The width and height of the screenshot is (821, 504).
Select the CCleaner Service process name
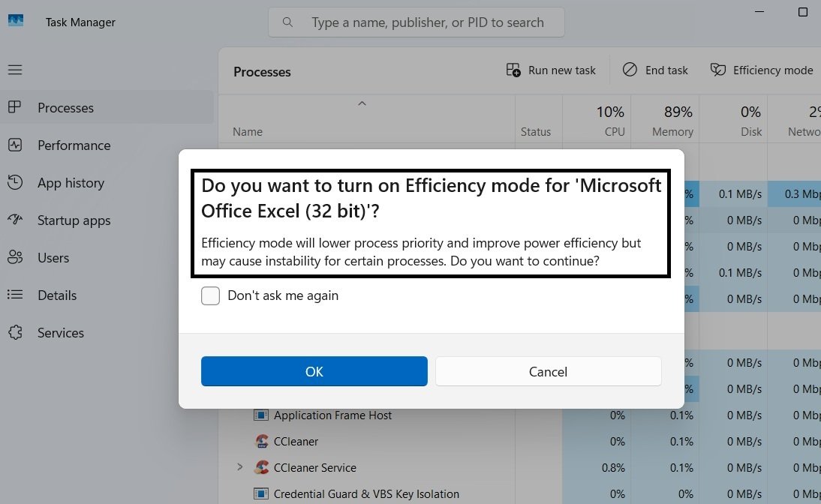point(314,467)
